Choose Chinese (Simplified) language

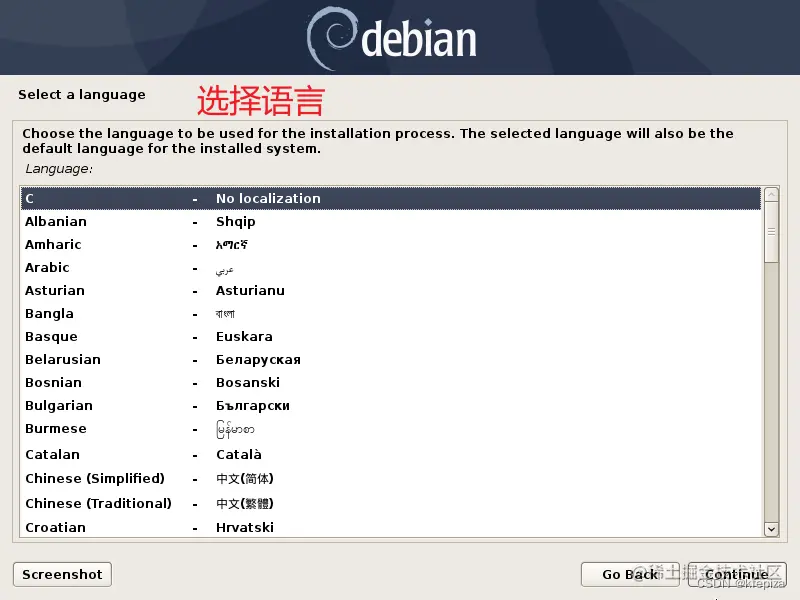[391, 479]
